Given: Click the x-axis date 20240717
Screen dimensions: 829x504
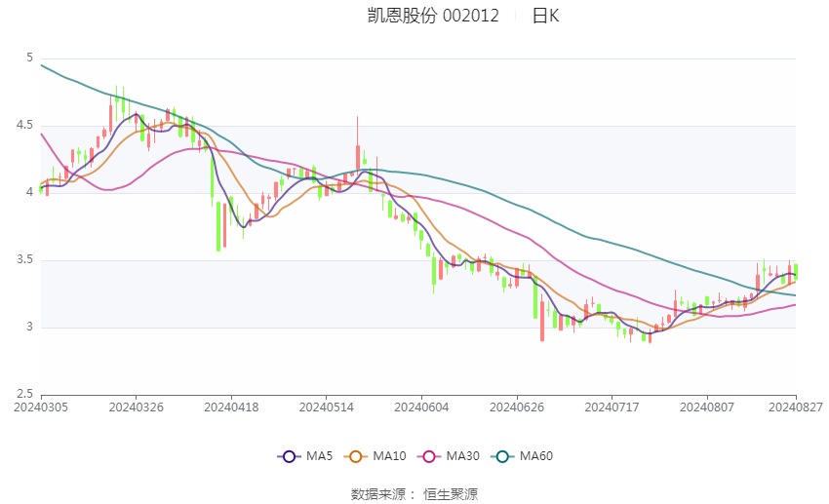Looking at the screenshot, I should 612,407.
